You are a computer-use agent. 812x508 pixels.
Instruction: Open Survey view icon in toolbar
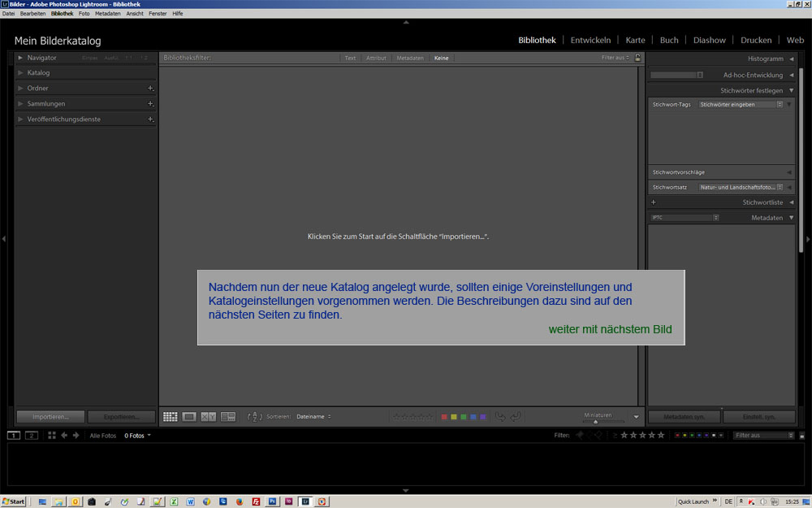point(228,417)
